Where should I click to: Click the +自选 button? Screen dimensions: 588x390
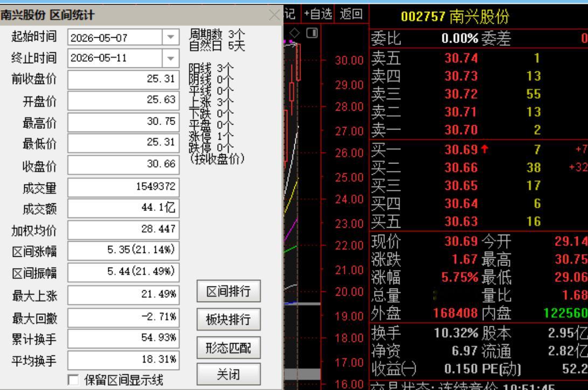318,14
